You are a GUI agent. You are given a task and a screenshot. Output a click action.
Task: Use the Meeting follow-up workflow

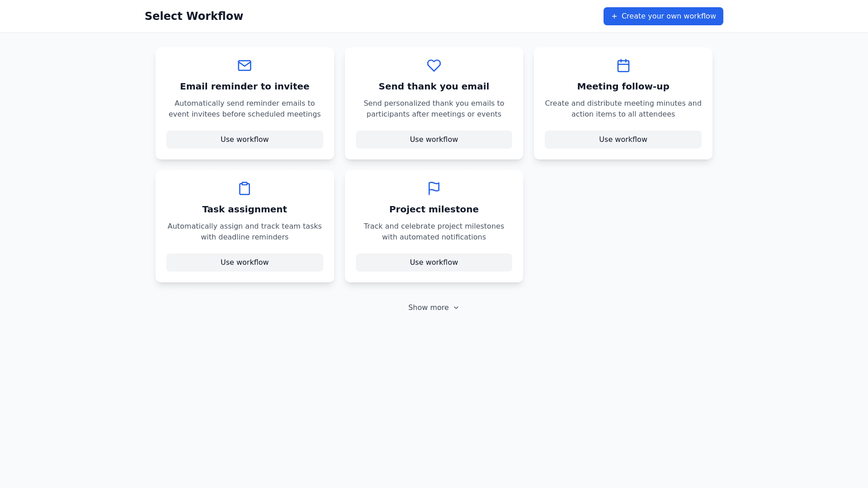click(623, 140)
